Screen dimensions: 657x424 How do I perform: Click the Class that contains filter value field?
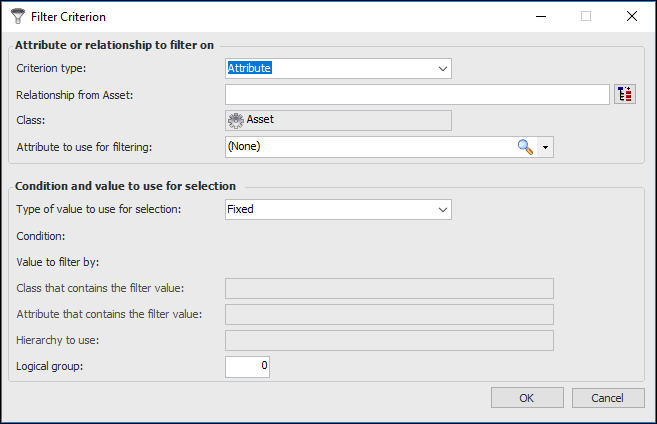point(389,289)
